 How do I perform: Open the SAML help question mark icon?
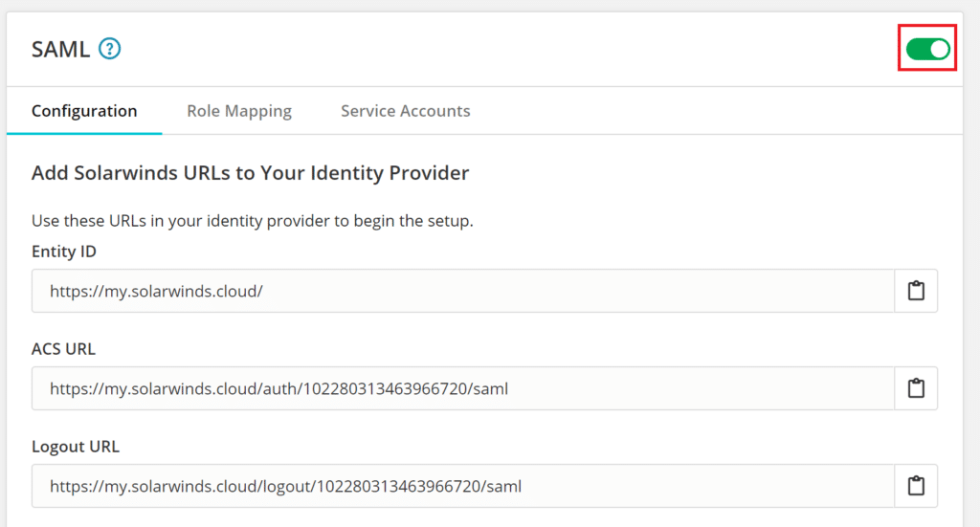tap(110, 49)
